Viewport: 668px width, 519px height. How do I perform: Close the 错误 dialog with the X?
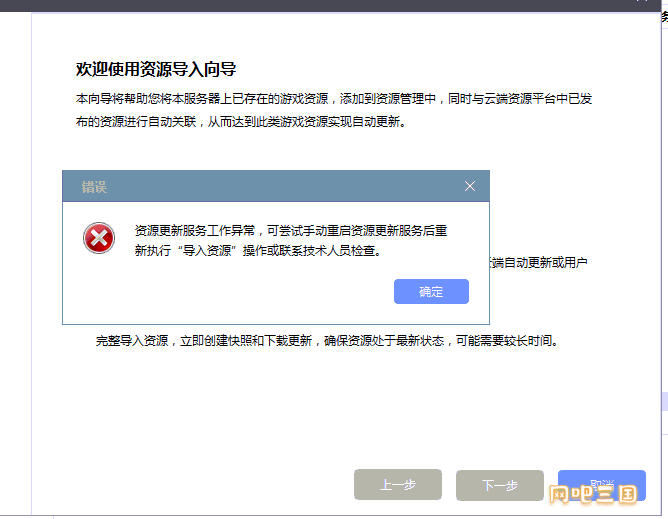click(470, 186)
